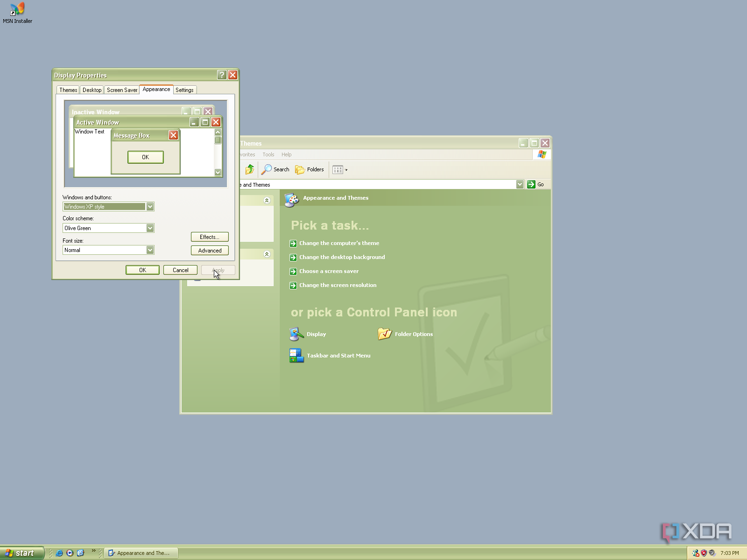Open the Views dropdown arrow on the toolbar

point(346,169)
